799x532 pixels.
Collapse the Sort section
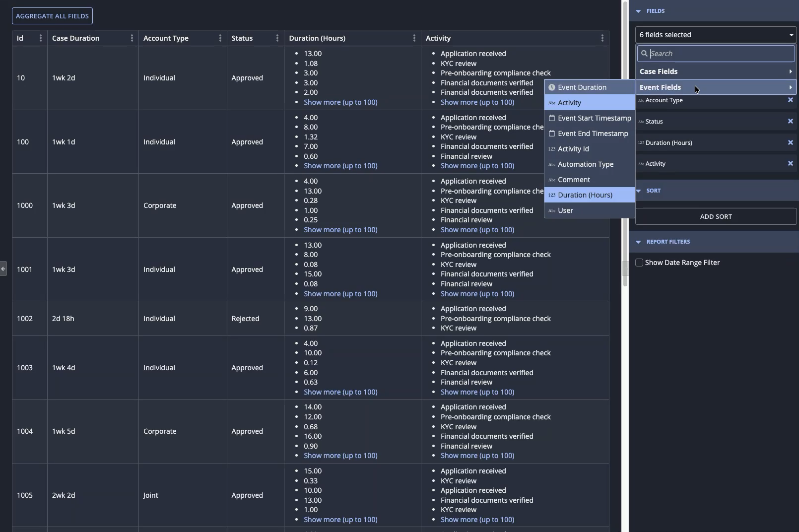(638, 191)
